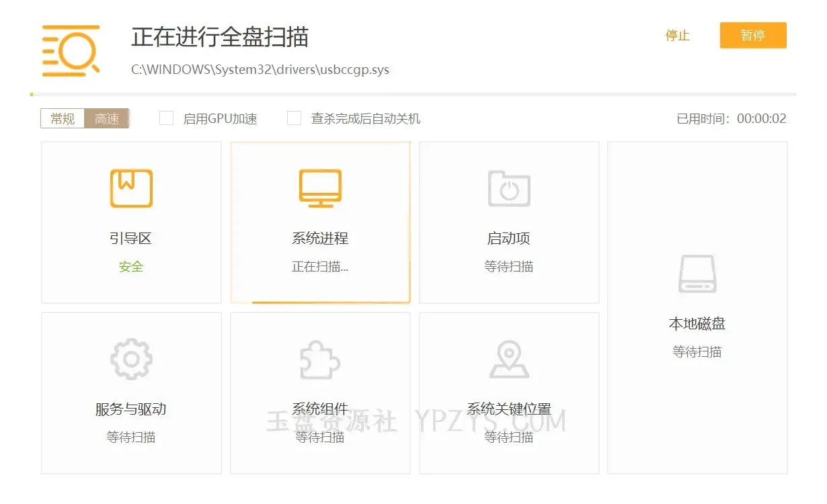
Task: Click the system process (系统进程) monitor icon
Action: [320, 188]
